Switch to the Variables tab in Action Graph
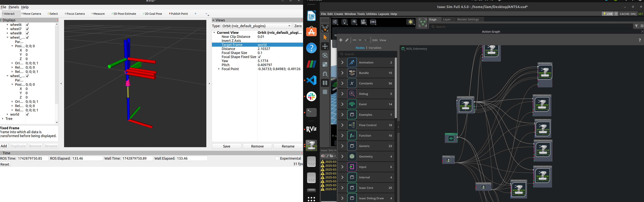This screenshot has width=644, height=202. click(375, 48)
